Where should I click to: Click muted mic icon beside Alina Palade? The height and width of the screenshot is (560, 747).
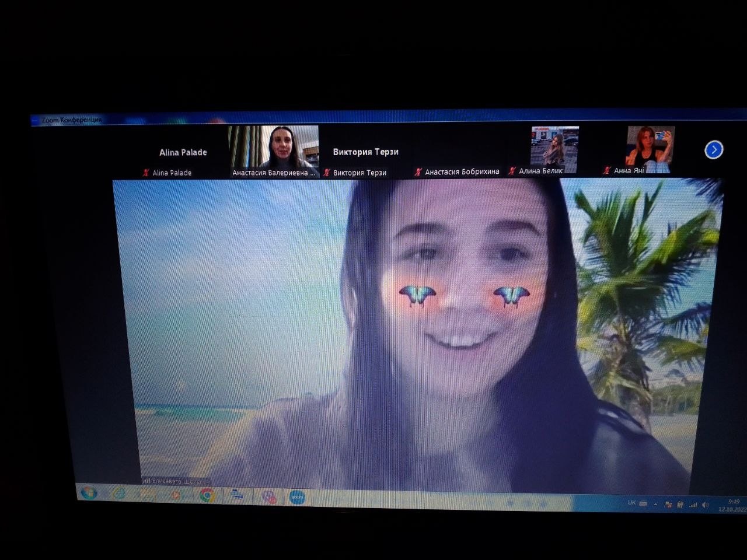point(146,173)
